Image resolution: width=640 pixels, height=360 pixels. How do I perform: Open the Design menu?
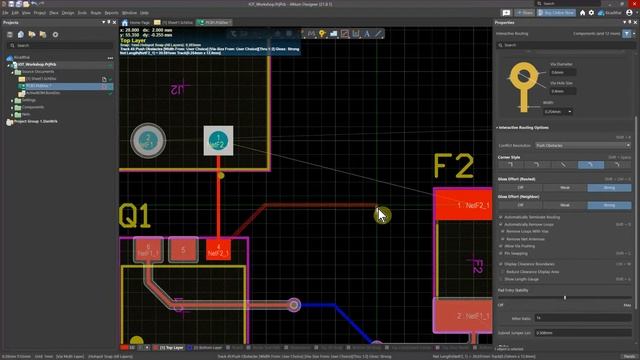[68, 13]
